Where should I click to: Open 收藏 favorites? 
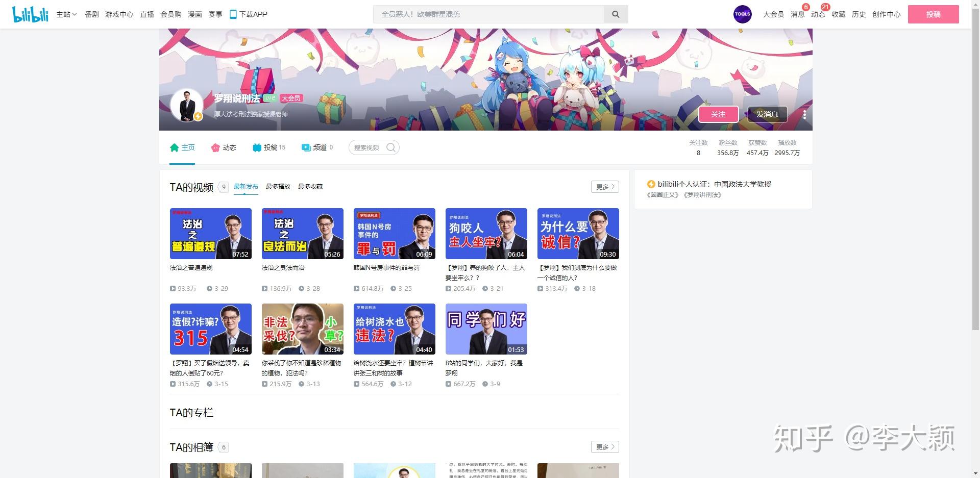tap(839, 14)
